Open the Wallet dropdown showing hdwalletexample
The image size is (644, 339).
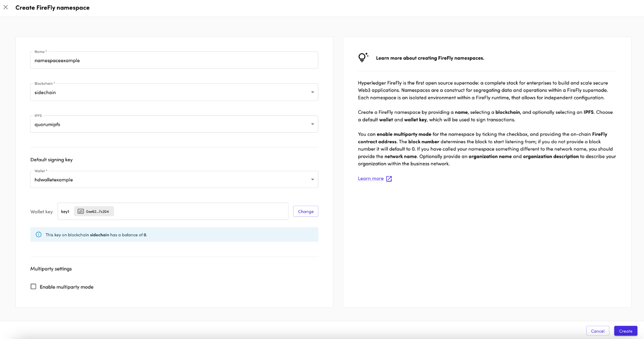(174, 179)
